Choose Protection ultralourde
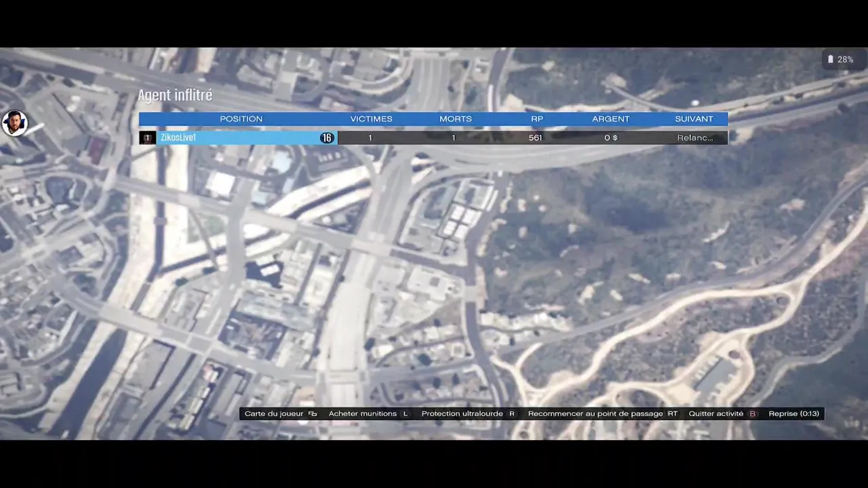868x488 pixels. click(x=462, y=413)
